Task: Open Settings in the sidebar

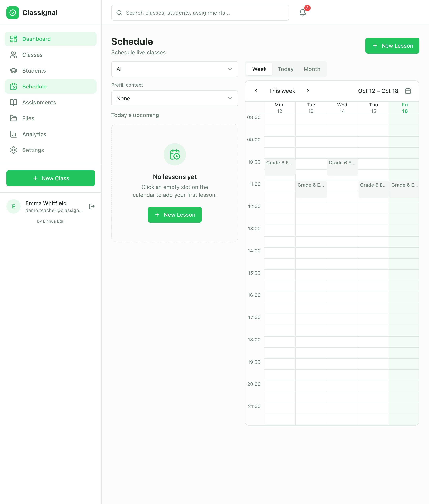Action: pyautogui.click(x=51, y=150)
